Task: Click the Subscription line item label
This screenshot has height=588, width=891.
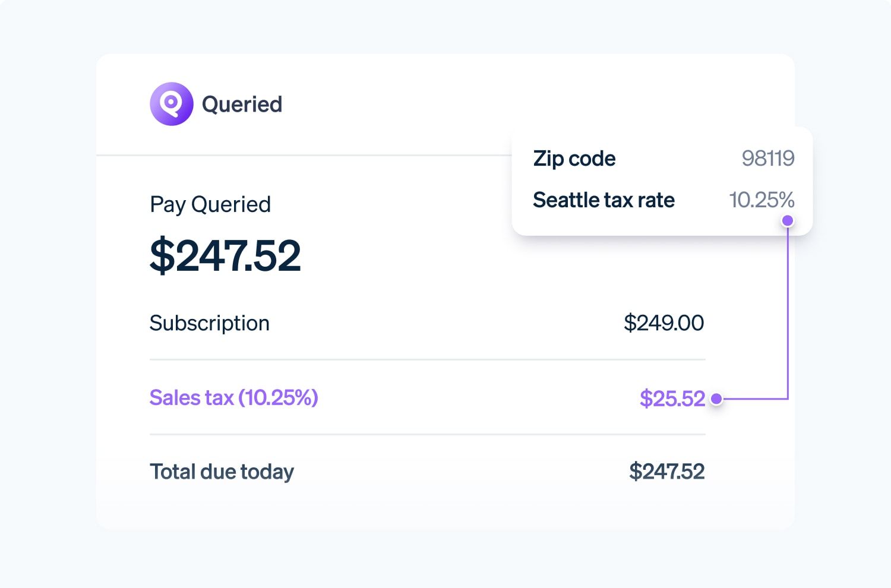Action: tap(209, 323)
